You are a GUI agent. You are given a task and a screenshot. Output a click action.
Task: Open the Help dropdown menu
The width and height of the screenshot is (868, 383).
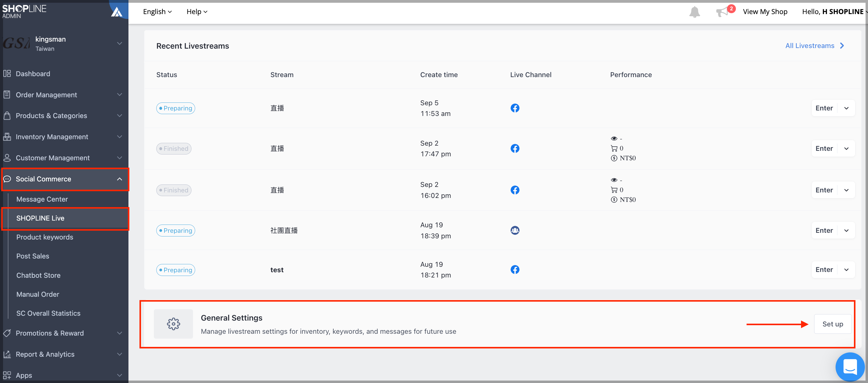(197, 12)
